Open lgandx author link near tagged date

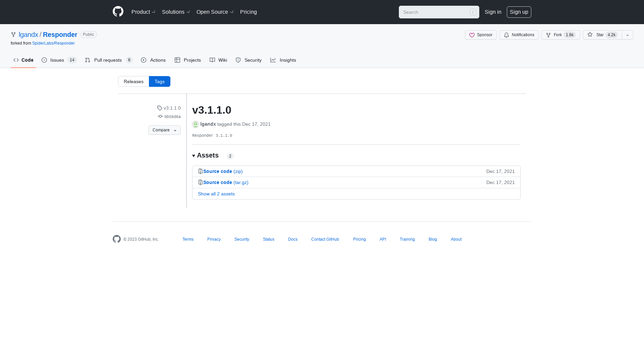(x=208, y=124)
